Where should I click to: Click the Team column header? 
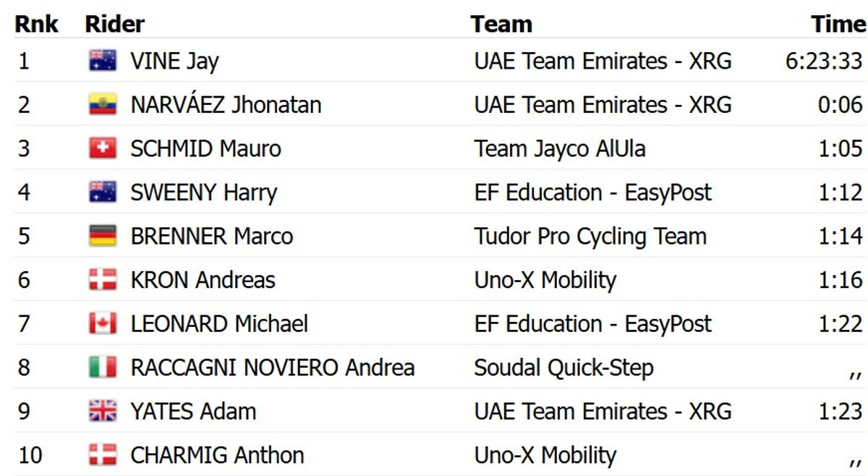pyautogui.click(x=501, y=24)
